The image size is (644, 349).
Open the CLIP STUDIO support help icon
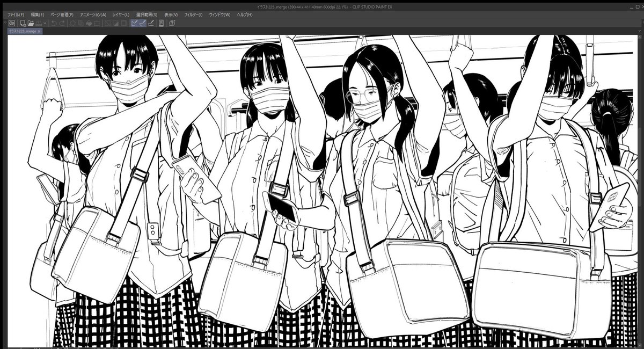point(172,23)
